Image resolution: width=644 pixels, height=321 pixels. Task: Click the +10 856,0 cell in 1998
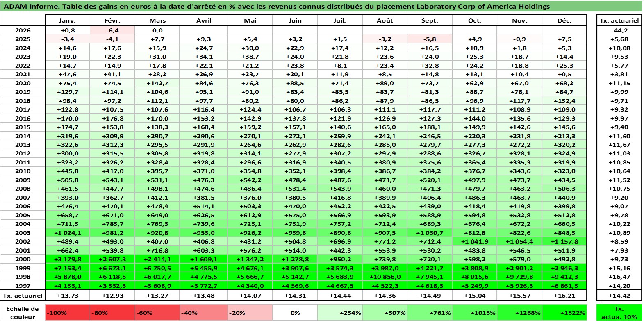[385, 277]
